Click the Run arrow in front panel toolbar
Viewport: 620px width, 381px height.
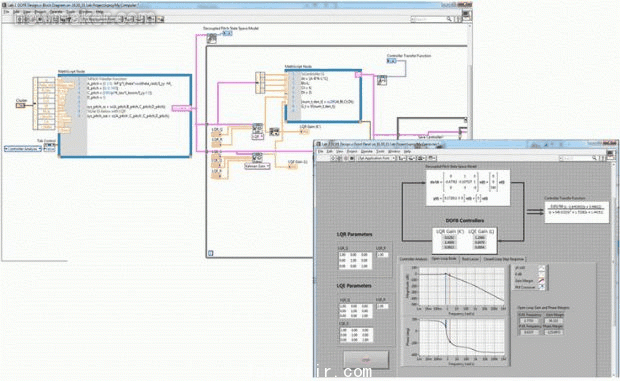(333, 158)
